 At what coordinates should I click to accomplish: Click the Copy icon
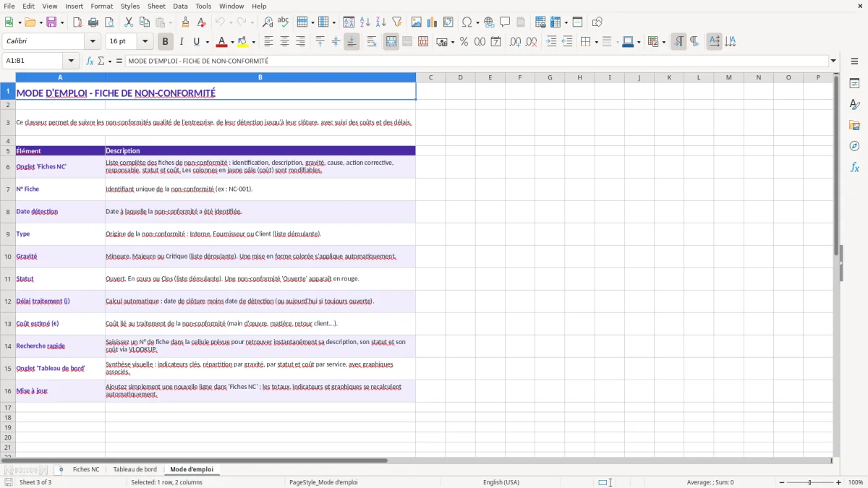[145, 22]
